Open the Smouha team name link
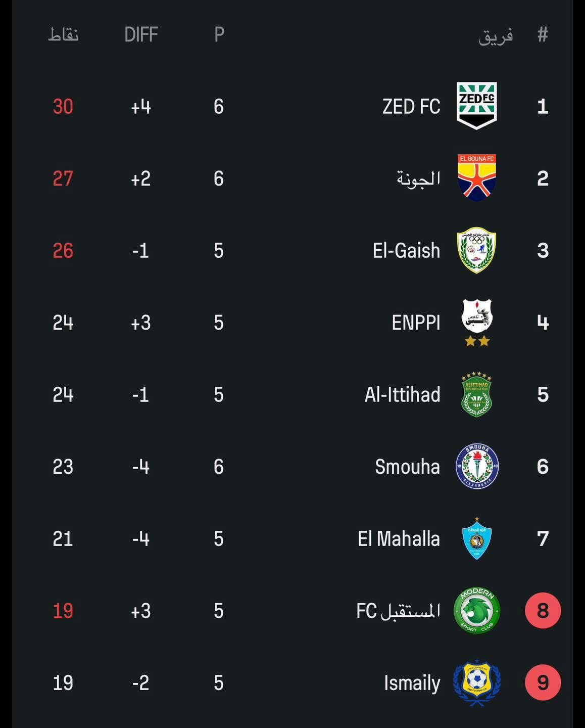This screenshot has height=728, width=585. [x=407, y=467]
